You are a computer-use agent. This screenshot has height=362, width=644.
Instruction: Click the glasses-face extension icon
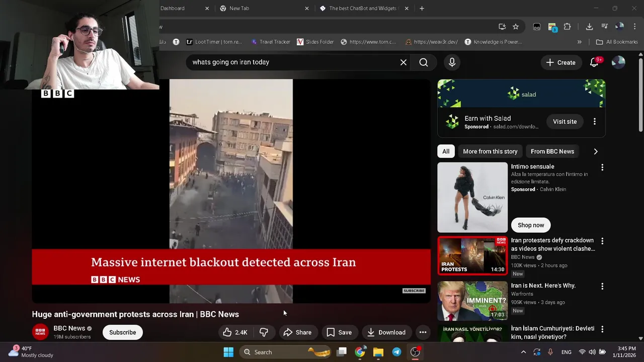coord(537,27)
